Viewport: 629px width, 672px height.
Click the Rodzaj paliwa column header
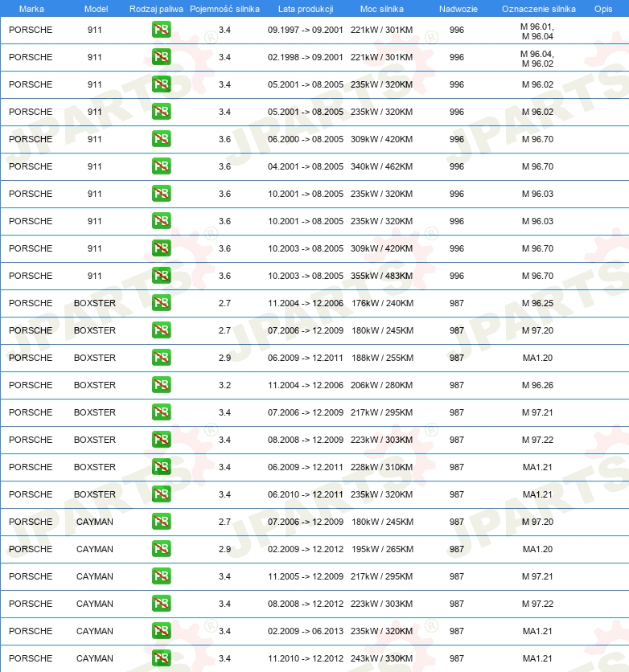point(156,9)
